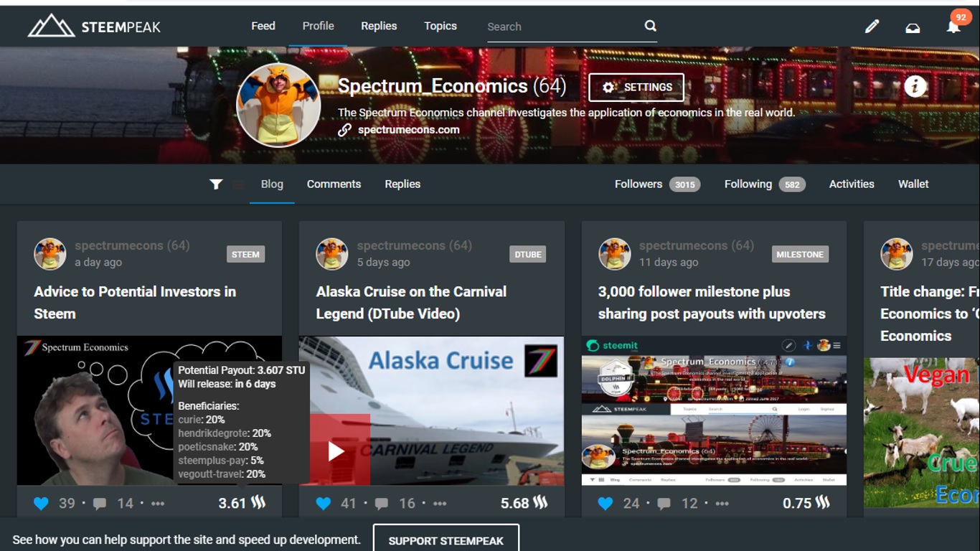Click the 3.61 payout value

(232, 504)
